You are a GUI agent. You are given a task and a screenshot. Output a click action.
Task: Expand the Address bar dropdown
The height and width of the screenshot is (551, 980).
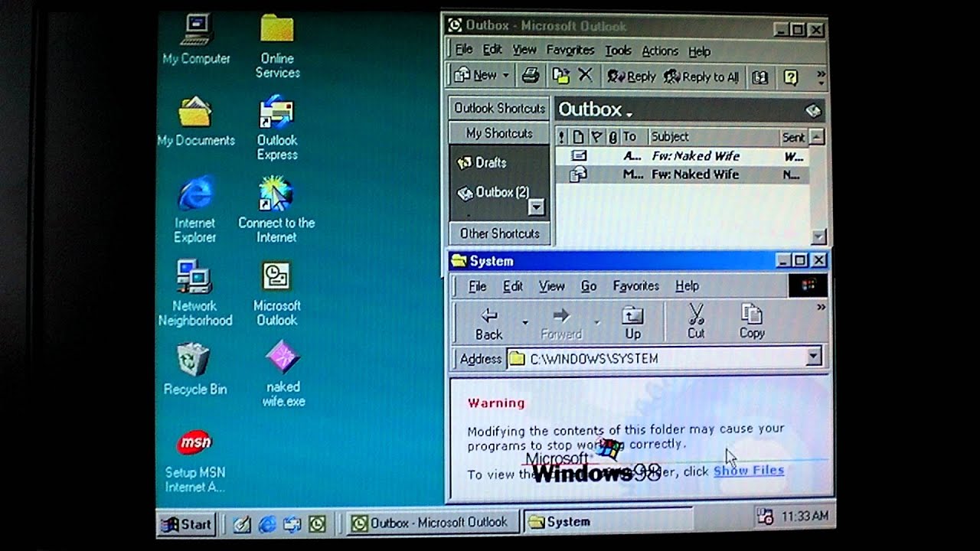pos(813,357)
